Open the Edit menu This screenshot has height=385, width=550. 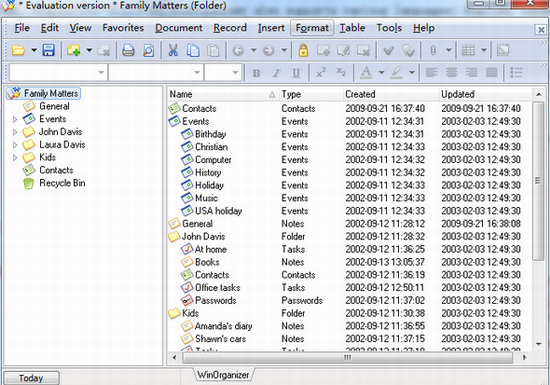coord(49,28)
